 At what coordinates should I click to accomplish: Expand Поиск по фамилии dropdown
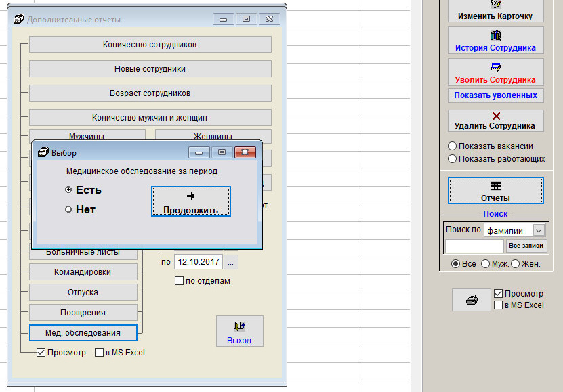tap(539, 230)
